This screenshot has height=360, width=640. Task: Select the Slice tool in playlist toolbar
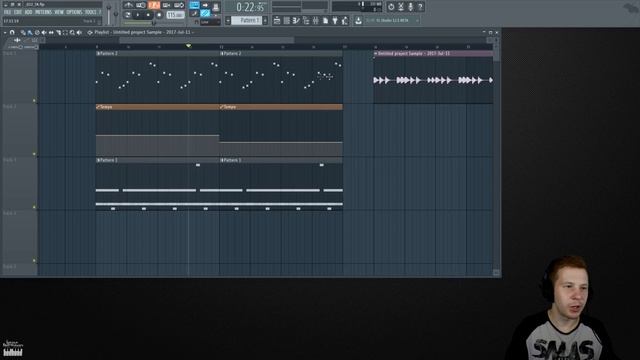pos(58,32)
